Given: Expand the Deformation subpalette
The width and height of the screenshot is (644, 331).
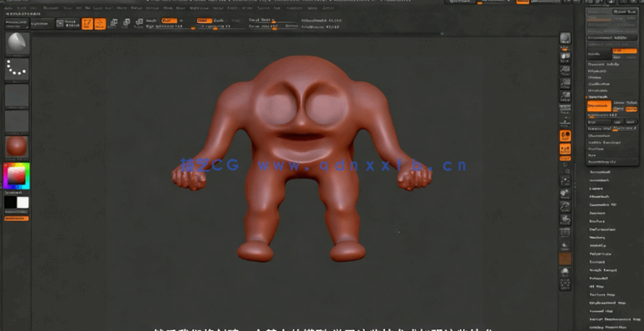Looking at the screenshot, I should [603, 230].
